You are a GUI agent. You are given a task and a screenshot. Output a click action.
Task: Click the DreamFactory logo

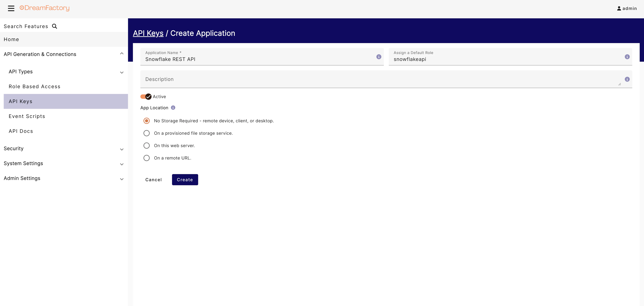[44, 8]
